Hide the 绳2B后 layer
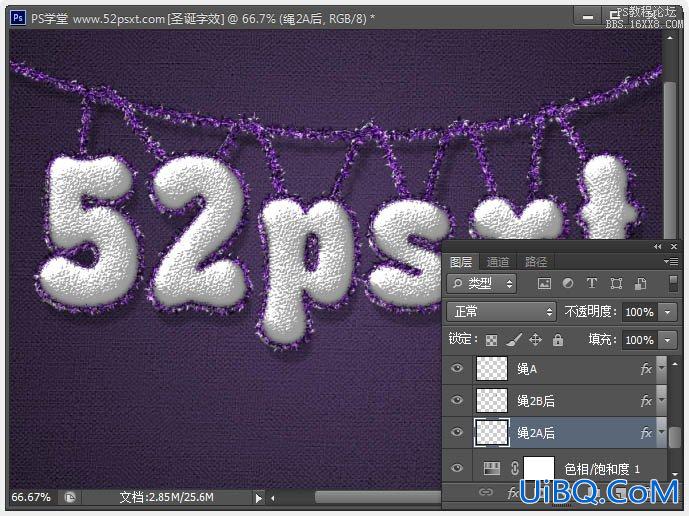 (x=457, y=400)
